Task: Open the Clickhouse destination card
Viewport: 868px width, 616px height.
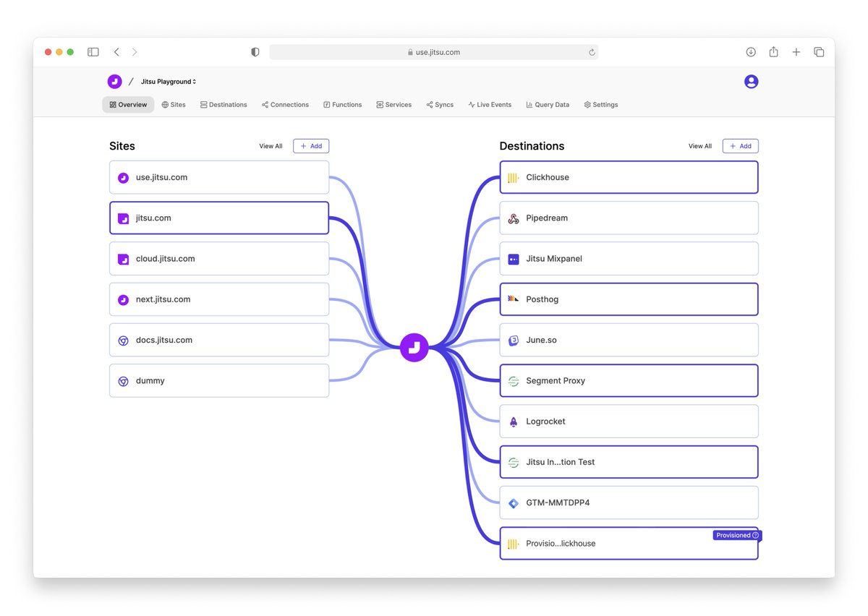Action: point(629,178)
